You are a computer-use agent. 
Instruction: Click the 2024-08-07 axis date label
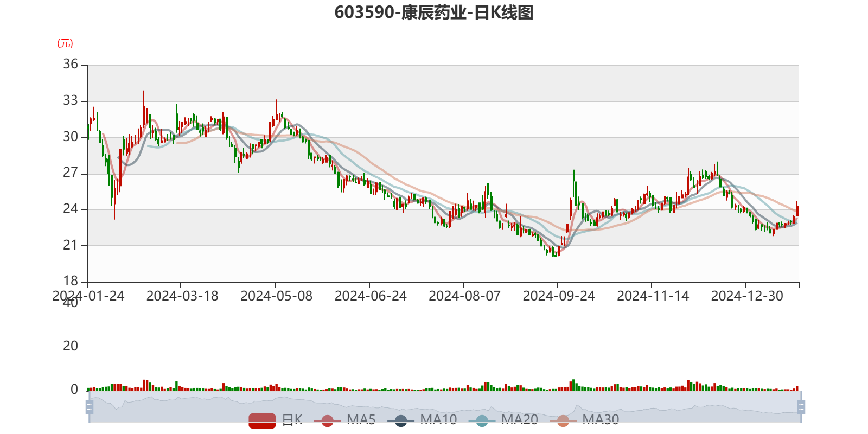465,296
